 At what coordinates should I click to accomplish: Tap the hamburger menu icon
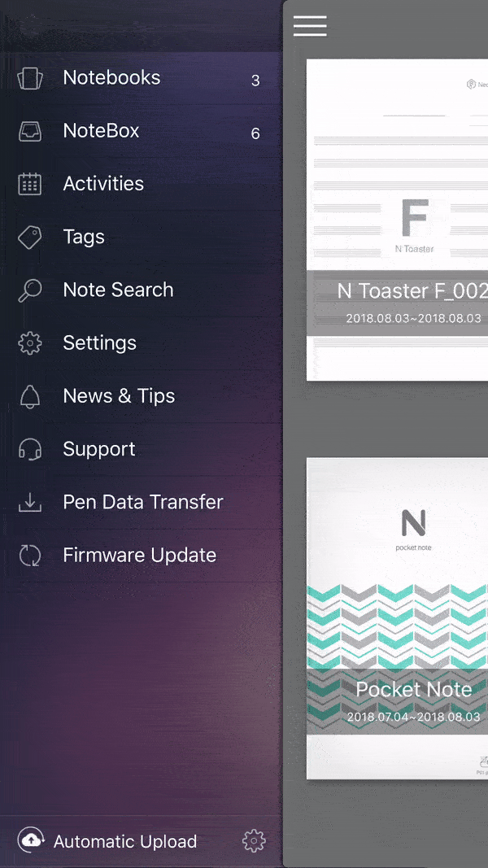coord(310,25)
